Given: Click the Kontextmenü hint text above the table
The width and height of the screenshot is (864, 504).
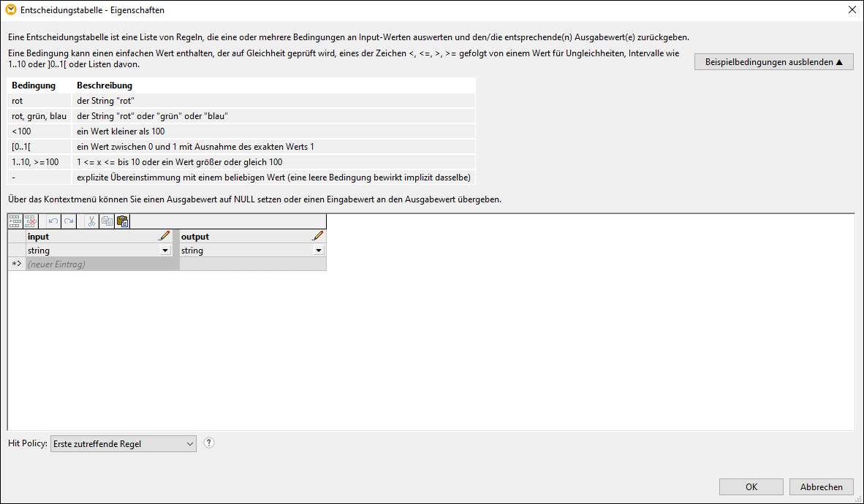Looking at the screenshot, I should [254, 199].
